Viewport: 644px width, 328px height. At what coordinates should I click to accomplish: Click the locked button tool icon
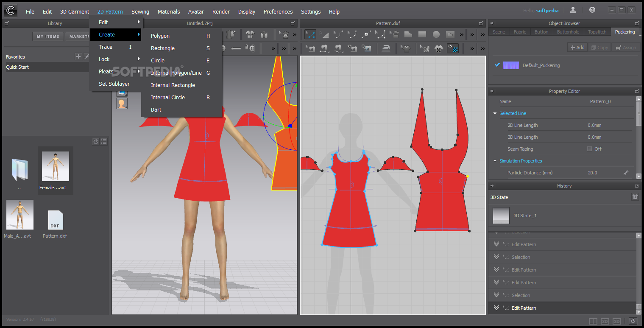pyautogui.click(x=250, y=48)
